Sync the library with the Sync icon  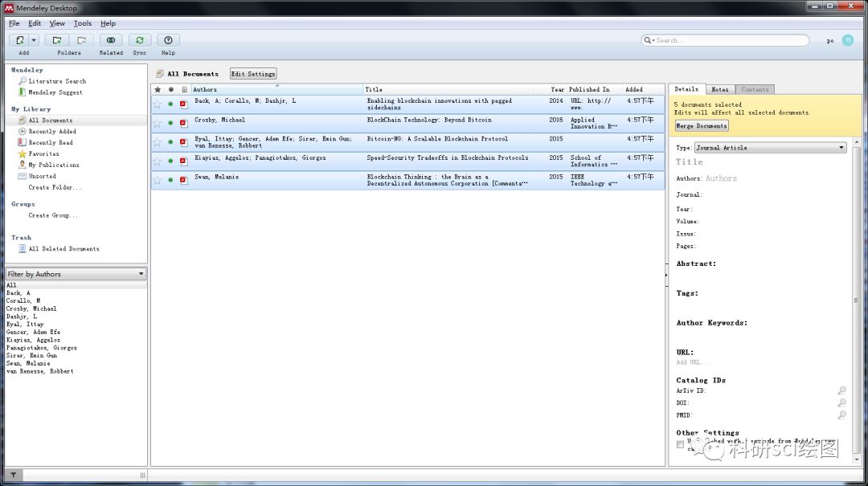click(140, 40)
